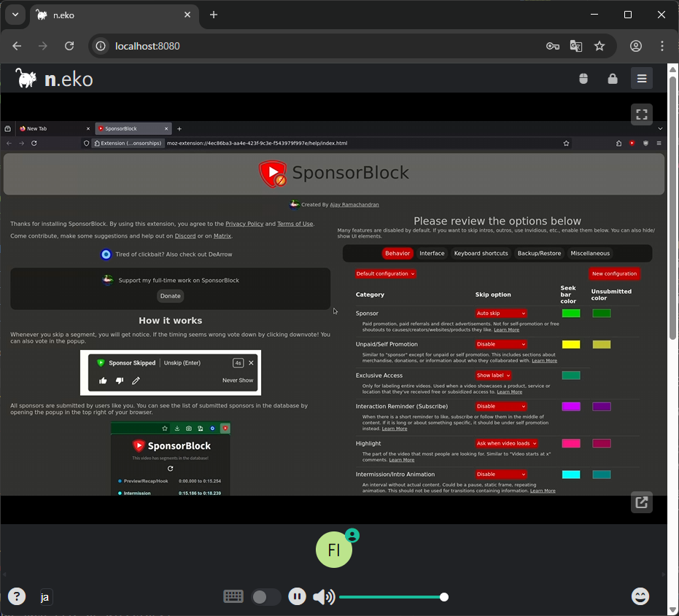Enter fullscreen with the n.eko expand icon

(641, 114)
